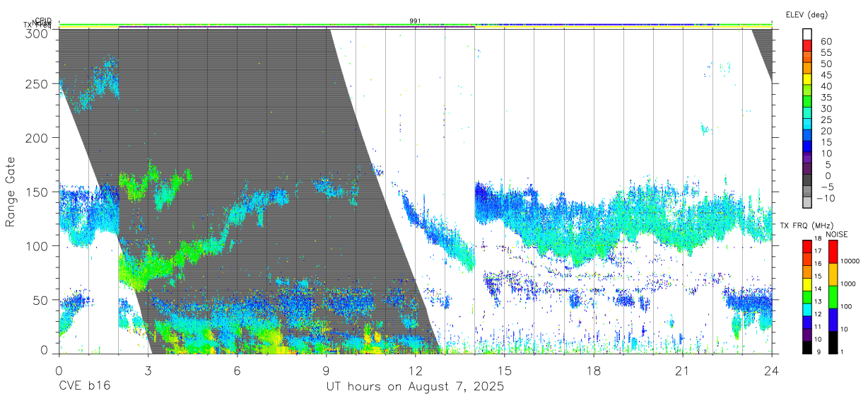
Task: Click the '24' hour tick on the time axis
Action: [x=771, y=371]
